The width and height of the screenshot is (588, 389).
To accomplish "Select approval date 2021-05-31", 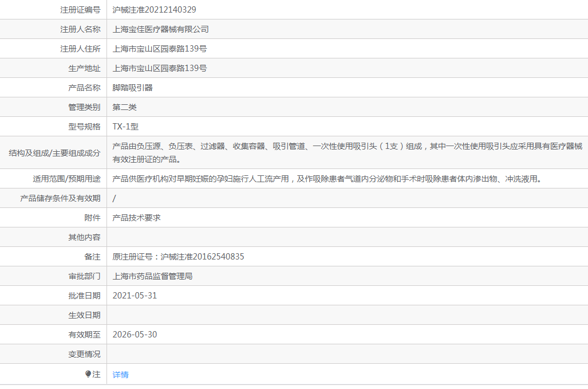I will 135,296.
